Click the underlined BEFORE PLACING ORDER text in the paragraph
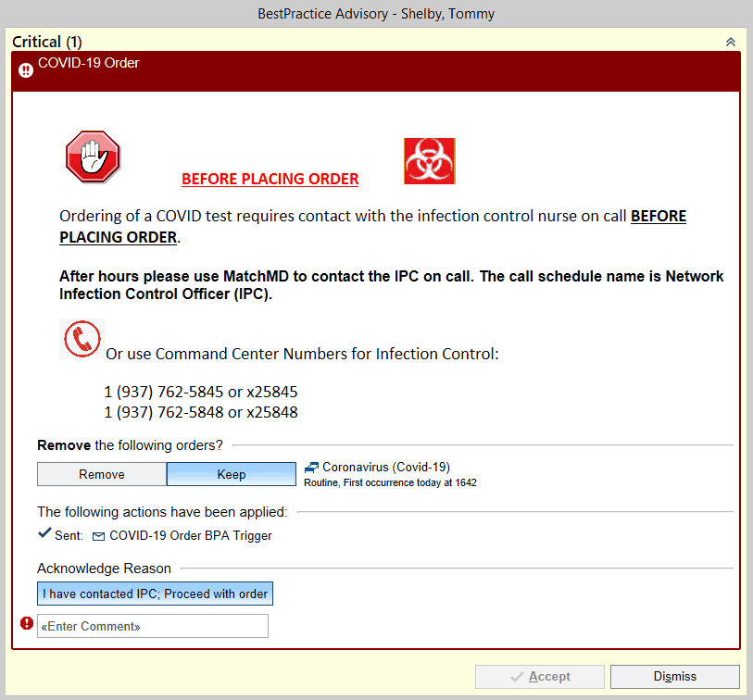This screenshot has width=753, height=700. (658, 216)
